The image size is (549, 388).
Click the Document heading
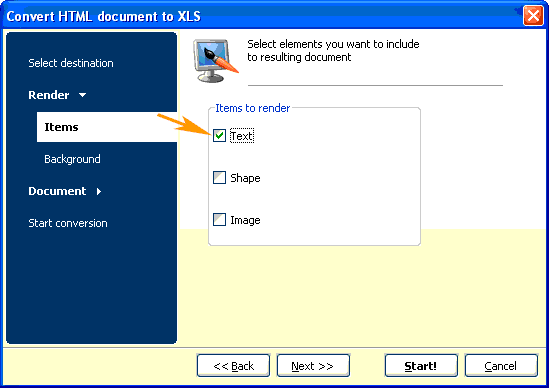[57, 191]
